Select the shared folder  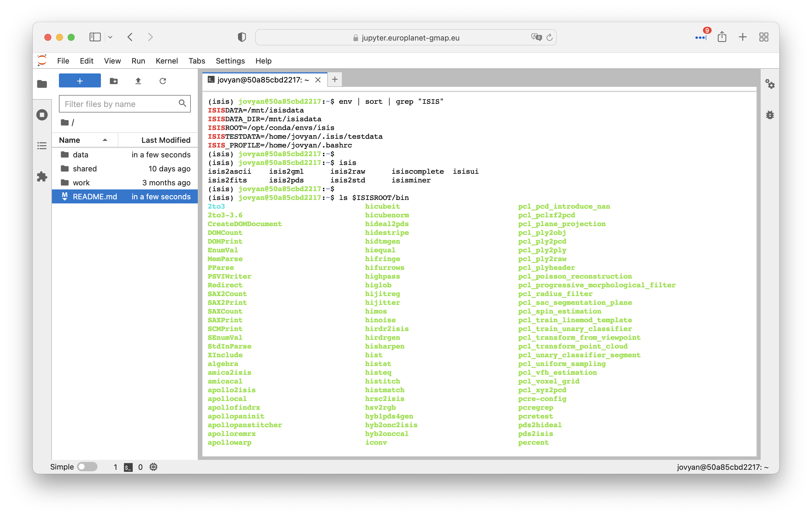tap(125, 168)
